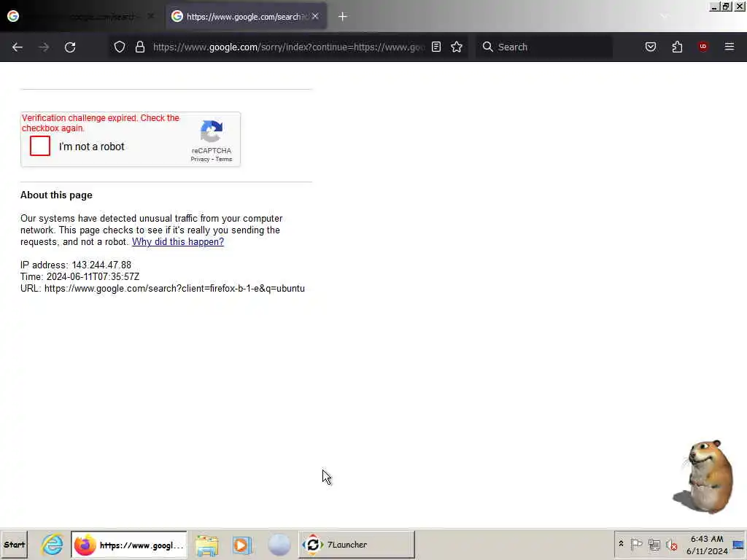Click the reCAPTCHA logo icon
The height and width of the screenshot is (560, 747).
click(x=212, y=131)
